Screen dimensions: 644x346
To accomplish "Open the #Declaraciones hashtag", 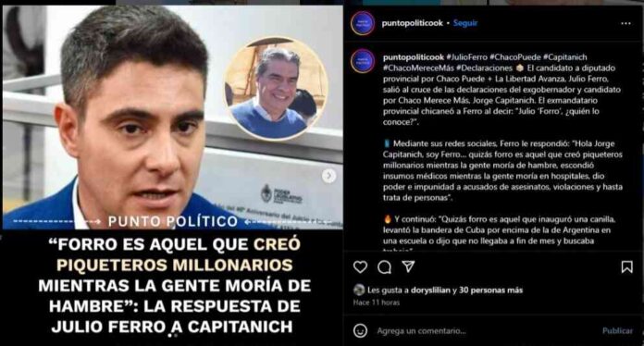I will coord(484,68).
